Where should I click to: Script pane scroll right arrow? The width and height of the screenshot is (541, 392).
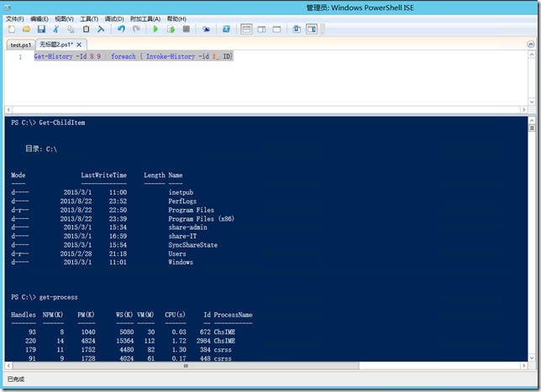523,110
